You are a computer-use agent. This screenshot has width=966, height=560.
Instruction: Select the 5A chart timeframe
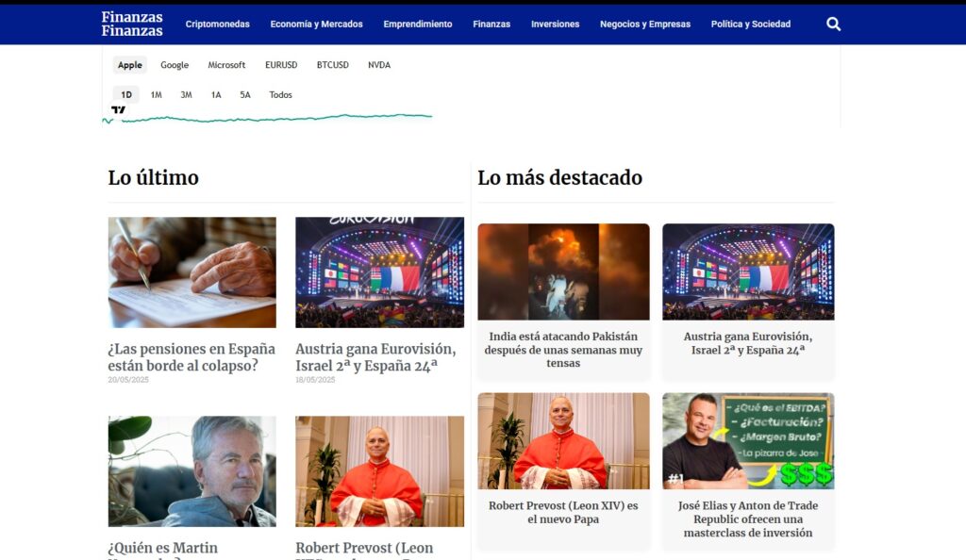point(245,94)
